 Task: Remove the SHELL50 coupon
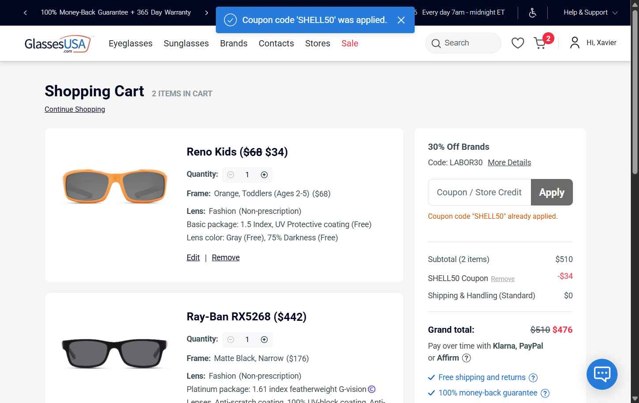click(502, 279)
